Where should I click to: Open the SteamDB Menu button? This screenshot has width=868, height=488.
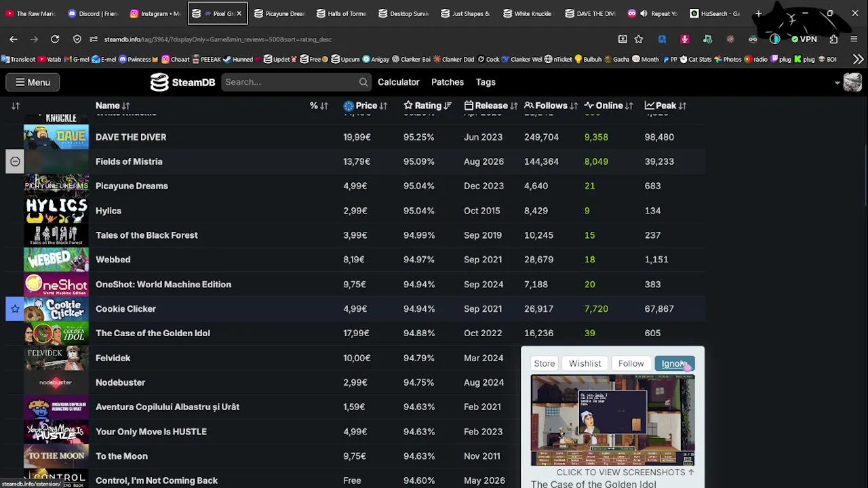coord(33,82)
